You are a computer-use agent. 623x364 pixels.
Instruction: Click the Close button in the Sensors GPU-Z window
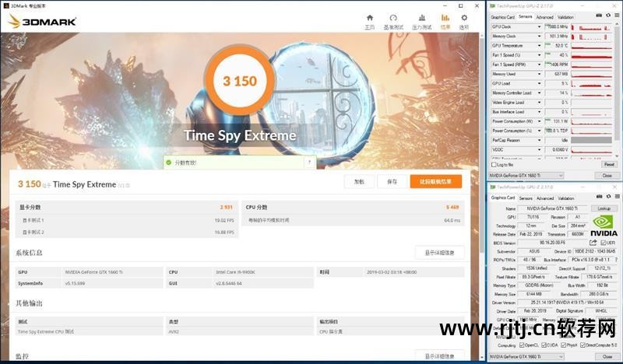coord(607,176)
